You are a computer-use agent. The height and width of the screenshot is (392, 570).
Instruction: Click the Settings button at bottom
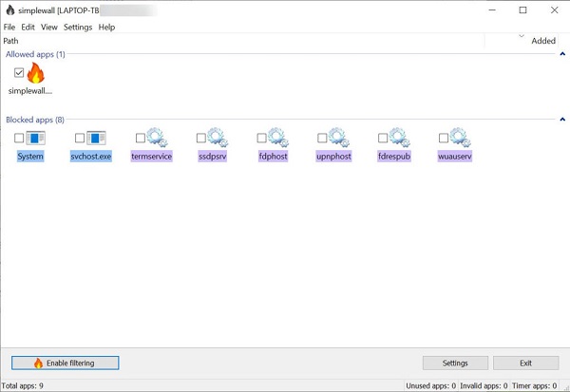point(455,363)
